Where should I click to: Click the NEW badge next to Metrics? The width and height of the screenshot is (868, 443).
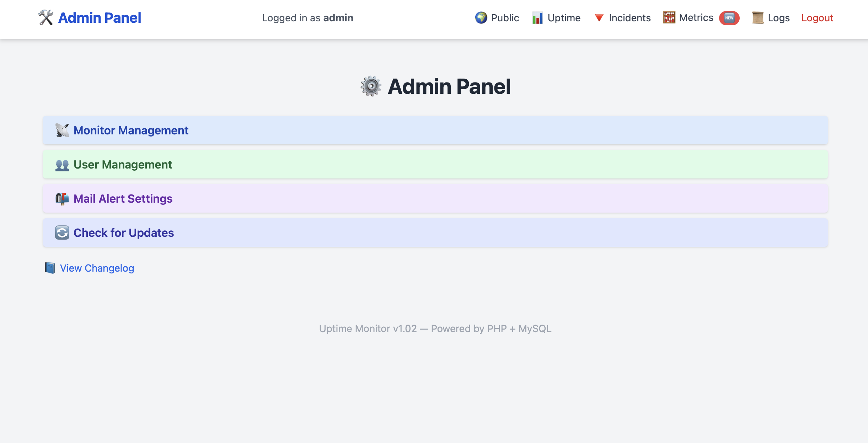point(729,17)
